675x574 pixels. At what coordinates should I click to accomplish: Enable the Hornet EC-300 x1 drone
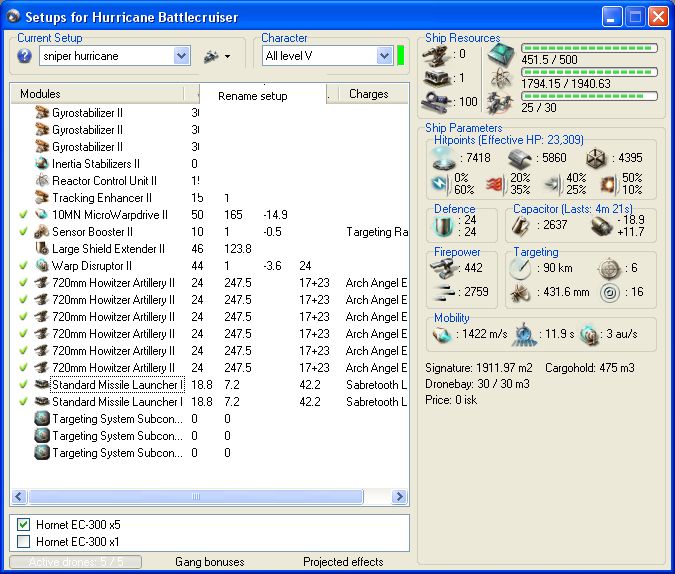coord(24,541)
